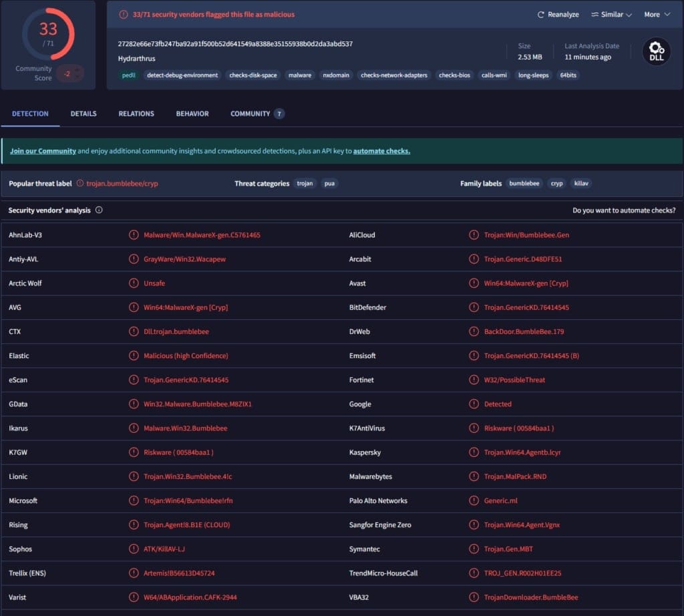
Task: Select the pua threat category chip
Action: click(x=329, y=183)
